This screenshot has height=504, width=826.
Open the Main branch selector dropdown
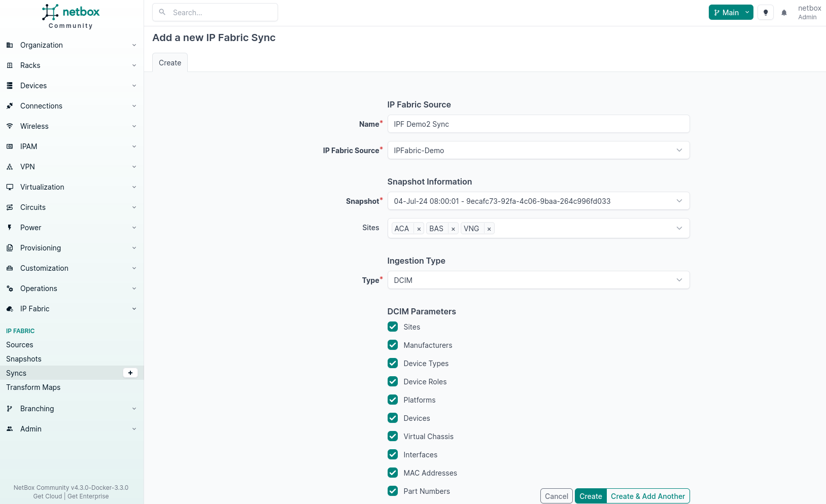[731, 13]
